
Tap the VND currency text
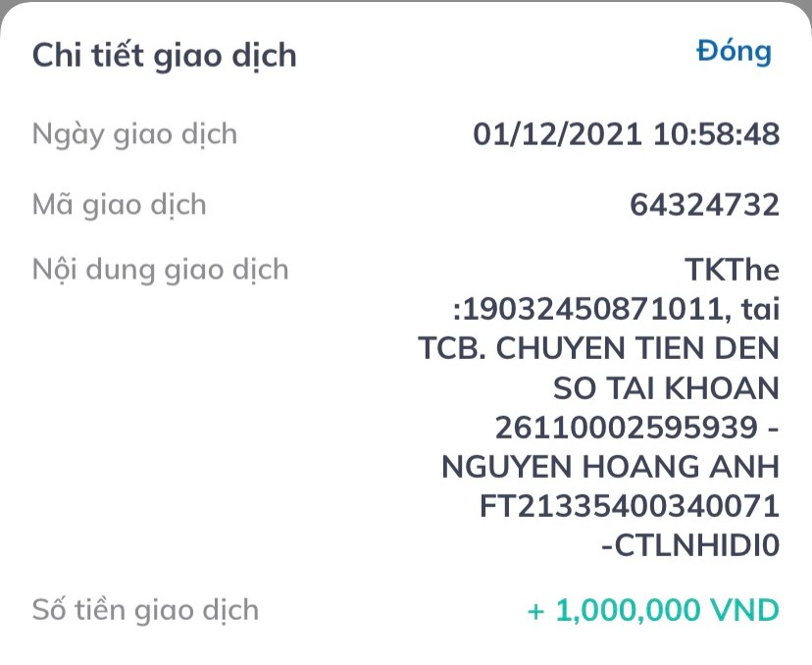click(x=747, y=610)
